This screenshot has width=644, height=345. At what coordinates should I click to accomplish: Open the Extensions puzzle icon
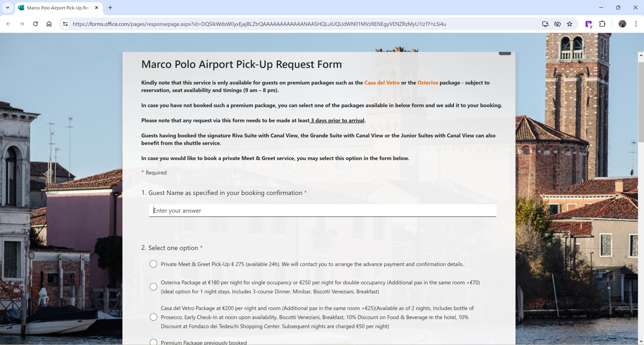602,24
